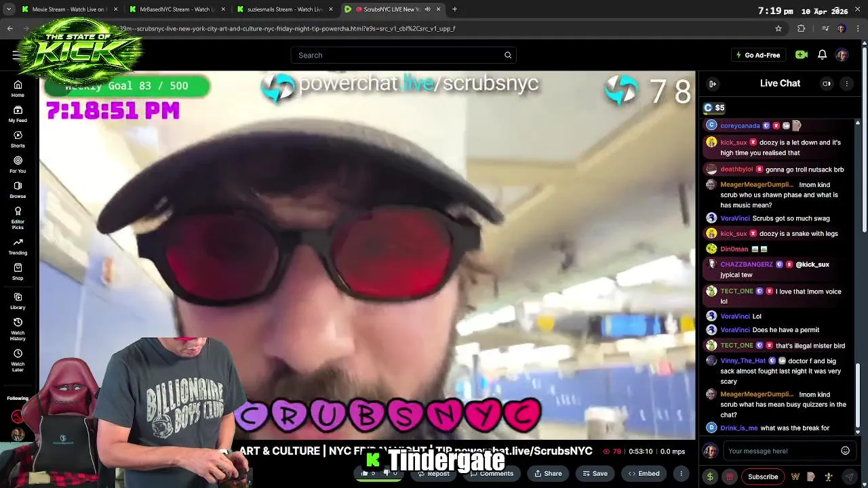Open the Live Chat three-dot options
Screen dimensions: 868x488
[x=846, y=83]
